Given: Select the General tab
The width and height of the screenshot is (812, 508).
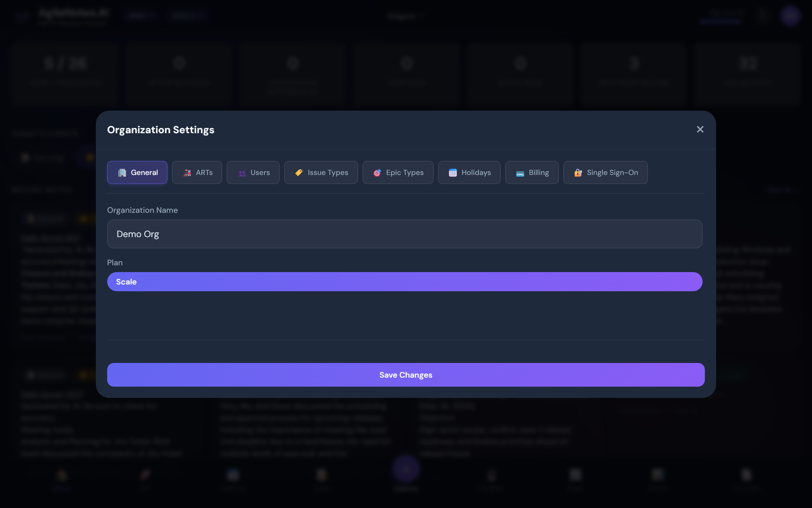Looking at the screenshot, I should [137, 172].
